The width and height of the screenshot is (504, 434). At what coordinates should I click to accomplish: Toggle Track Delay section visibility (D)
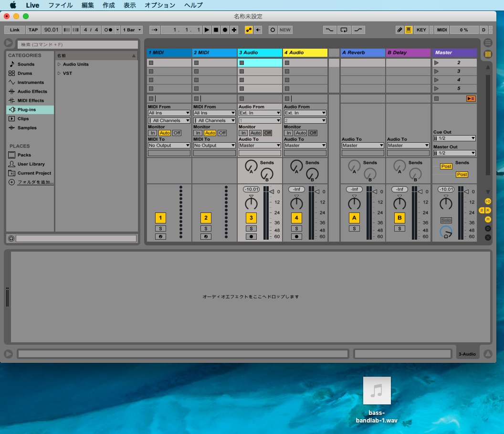[488, 228]
